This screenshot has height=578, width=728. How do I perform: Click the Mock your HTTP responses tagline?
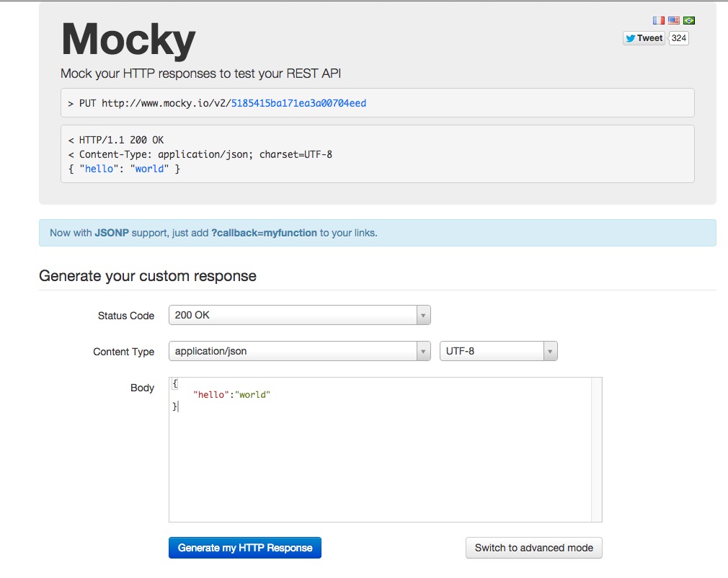pos(200,74)
